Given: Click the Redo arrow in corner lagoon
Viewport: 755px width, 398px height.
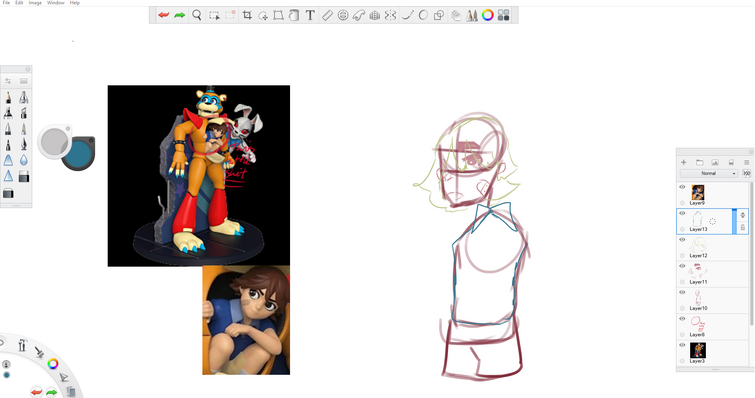Looking at the screenshot, I should click(x=52, y=393).
